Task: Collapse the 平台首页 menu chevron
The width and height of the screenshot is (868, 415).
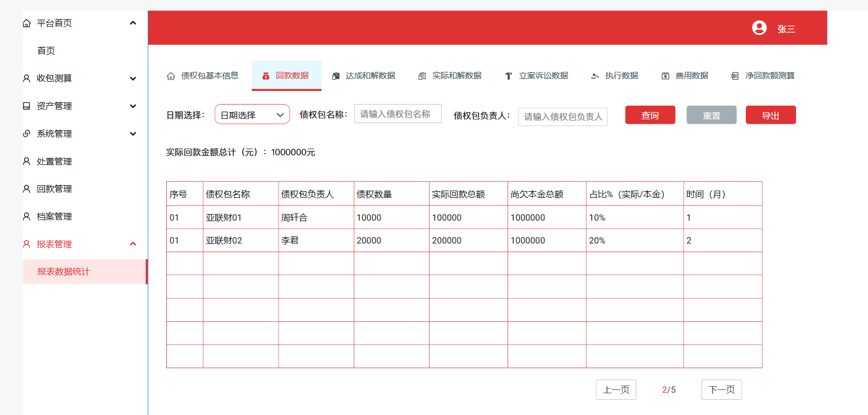Action: click(x=133, y=23)
